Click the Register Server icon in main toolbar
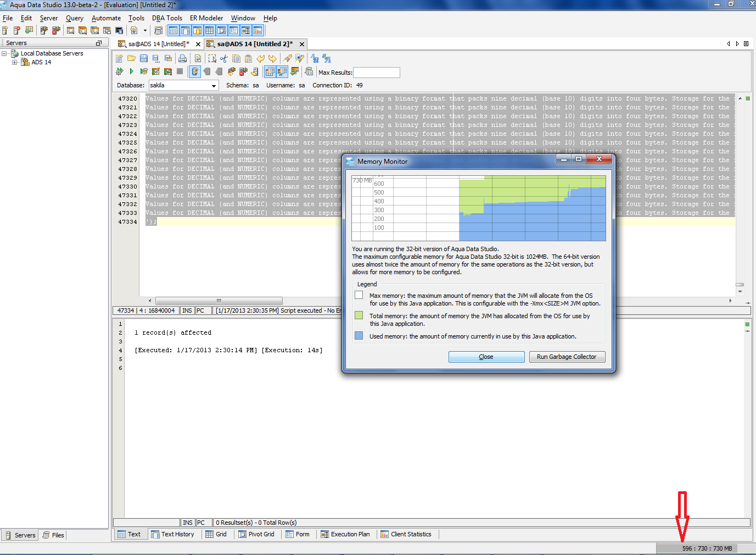 point(5,30)
